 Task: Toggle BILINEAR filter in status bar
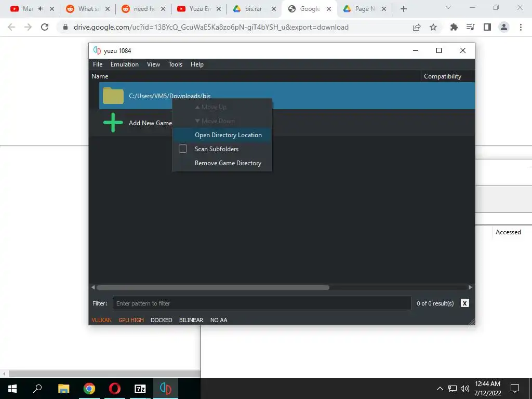[x=191, y=320]
